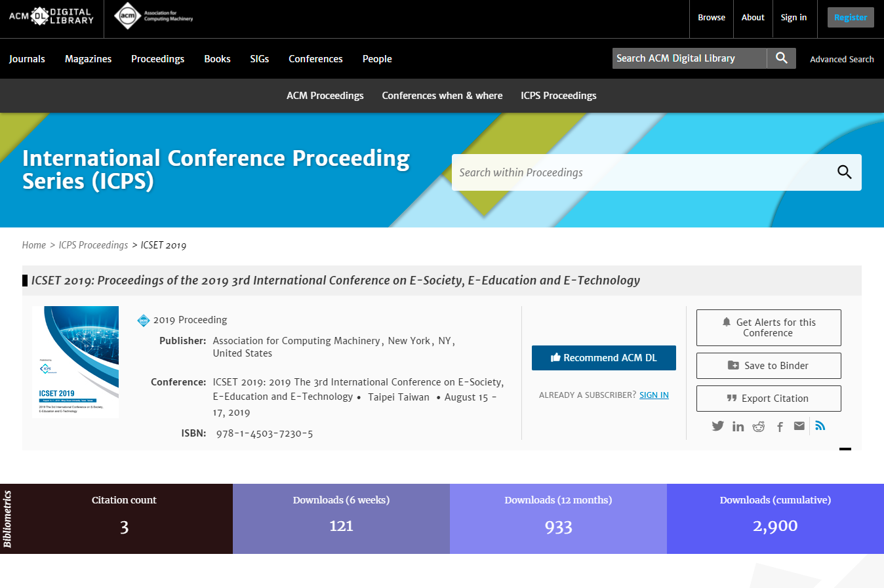Click Sign in at the top
Viewport: 884px width, 588px height.
794,18
